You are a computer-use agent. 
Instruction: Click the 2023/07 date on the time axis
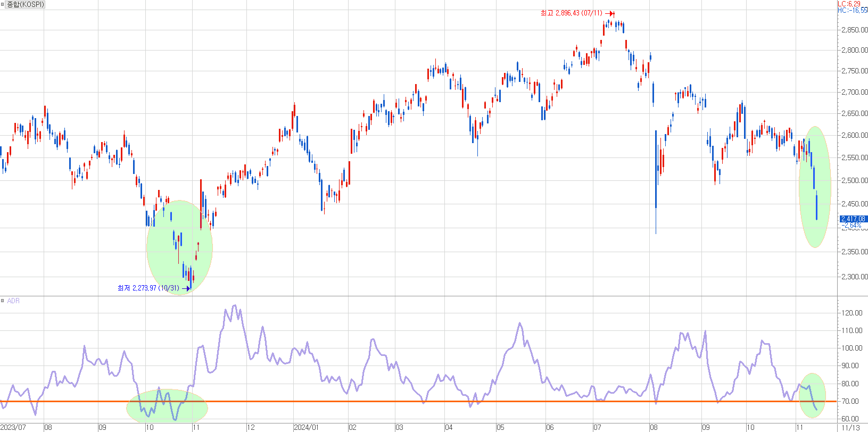[13, 427]
